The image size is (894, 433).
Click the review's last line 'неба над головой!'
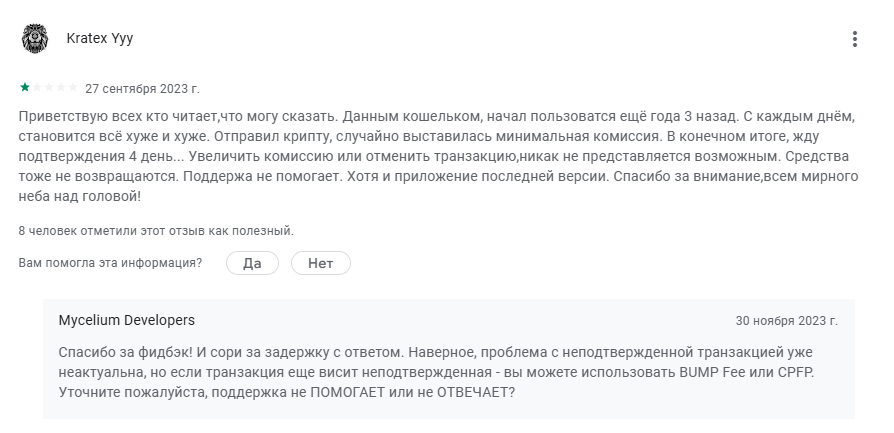tap(80, 196)
